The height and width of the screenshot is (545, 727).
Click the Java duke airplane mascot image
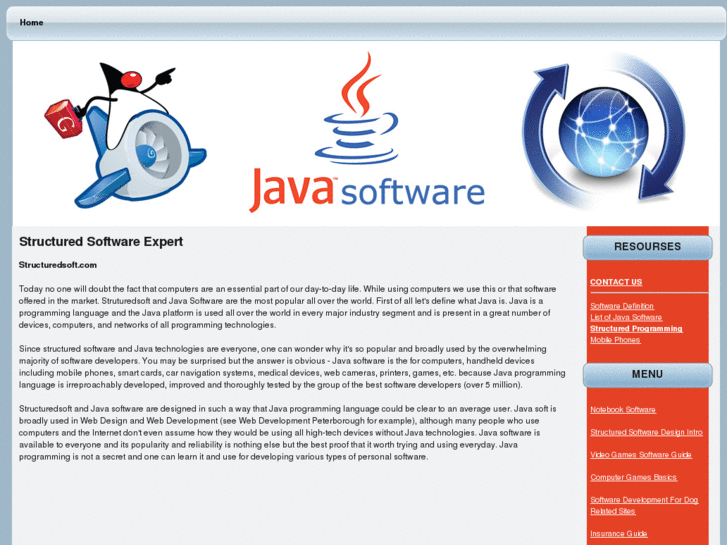coord(125,135)
